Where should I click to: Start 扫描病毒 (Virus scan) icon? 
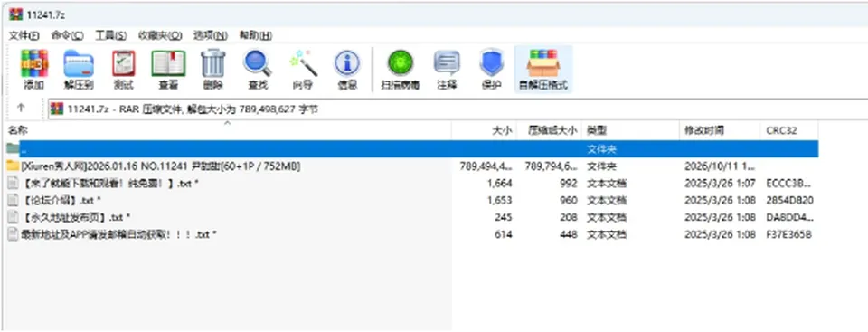(401, 70)
